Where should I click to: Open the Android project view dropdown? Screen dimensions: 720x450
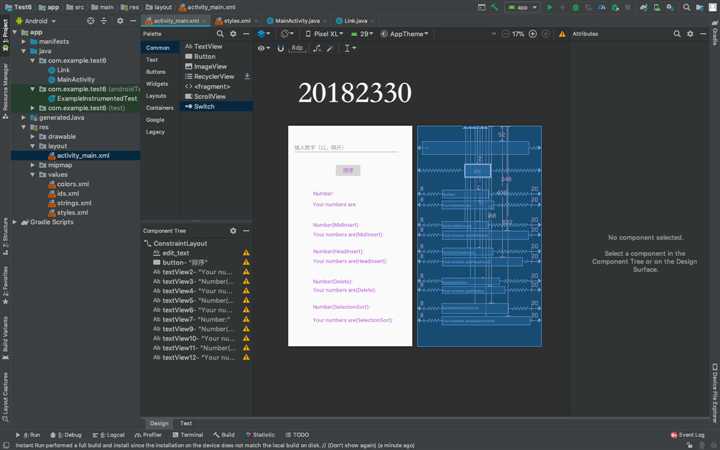click(x=36, y=21)
